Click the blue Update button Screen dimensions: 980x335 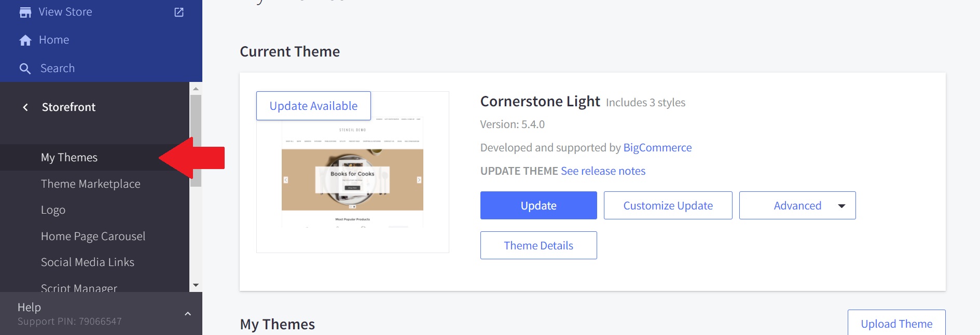(x=538, y=205)
